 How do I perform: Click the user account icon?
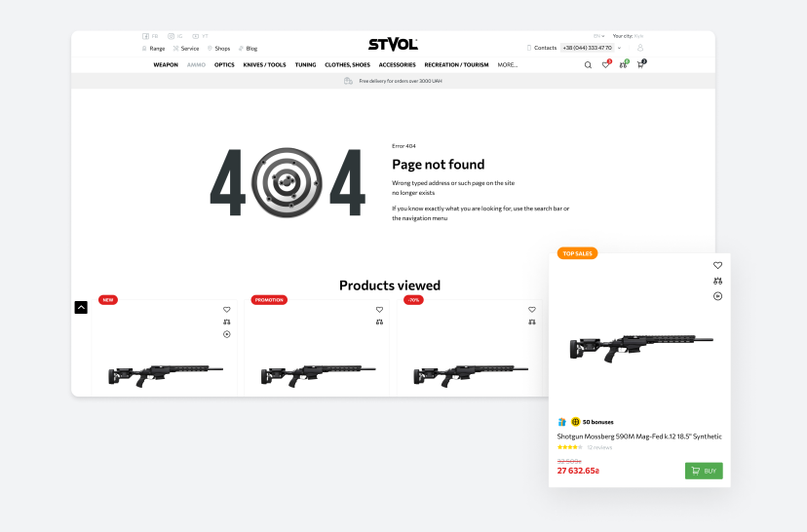click(x=640, y=48)
